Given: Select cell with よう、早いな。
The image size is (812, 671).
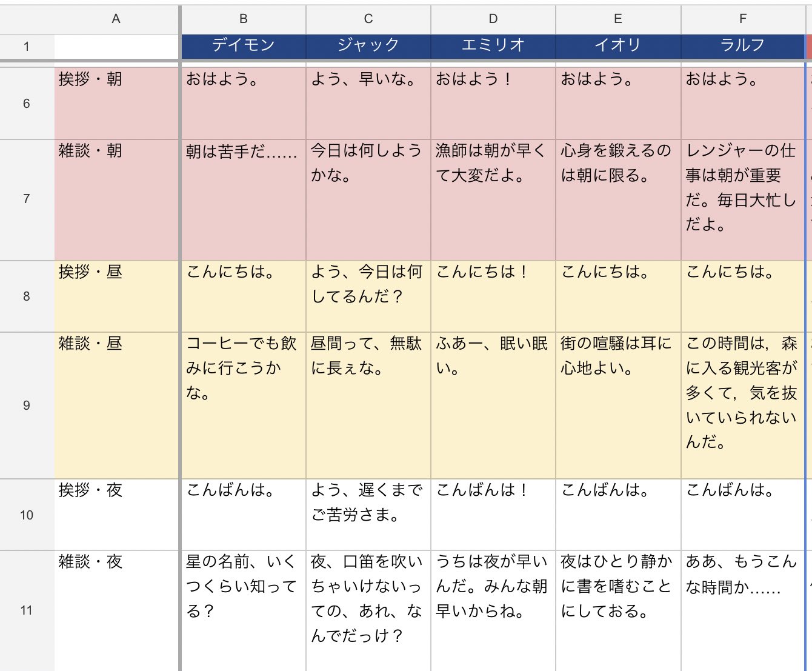Looking at the screenshot, I should 368,104.
